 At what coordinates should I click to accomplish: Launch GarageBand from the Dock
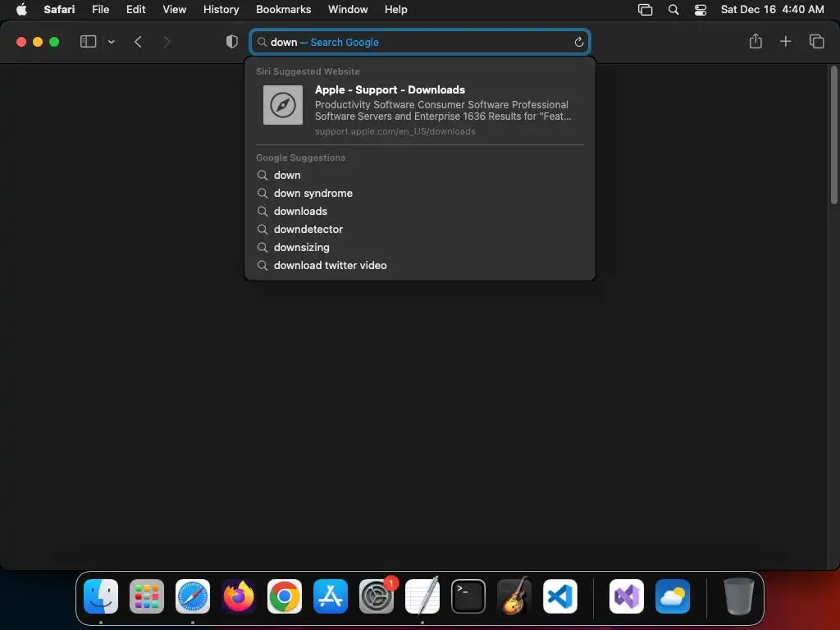click(514, 596)
